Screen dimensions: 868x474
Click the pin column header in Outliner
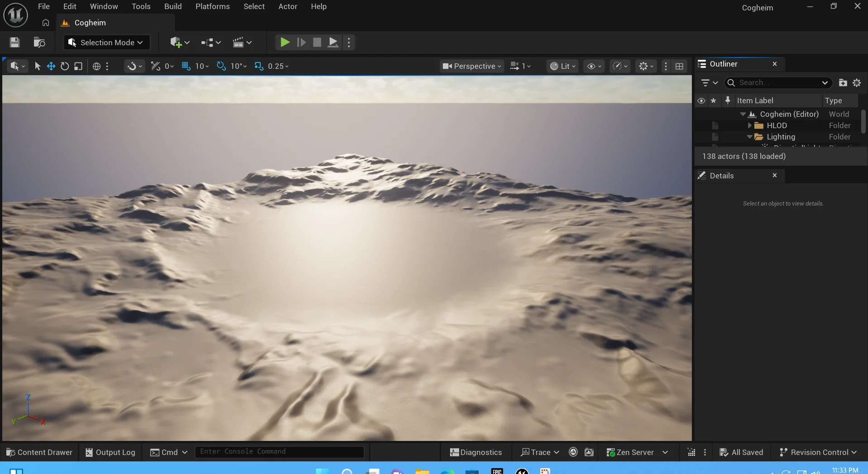[728, 101]
